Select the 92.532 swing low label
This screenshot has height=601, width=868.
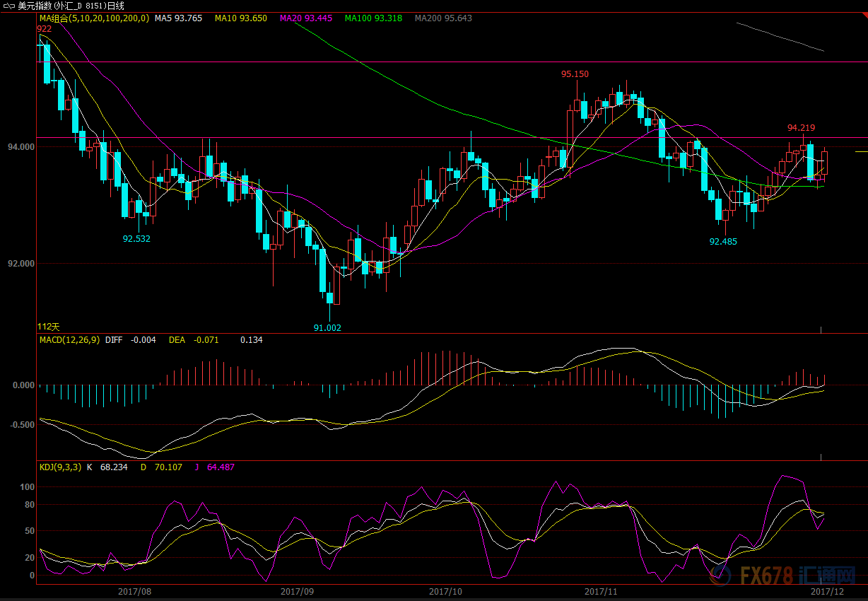pos(136,239)
